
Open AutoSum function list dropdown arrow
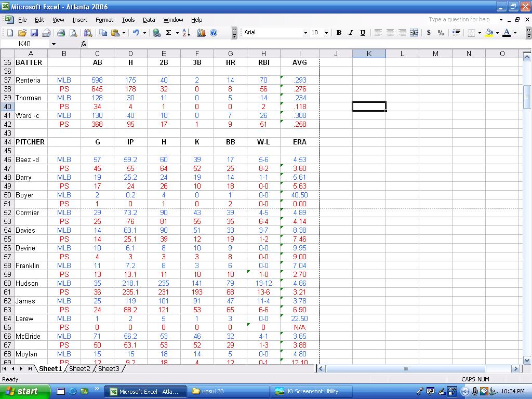tap(177, 33)
